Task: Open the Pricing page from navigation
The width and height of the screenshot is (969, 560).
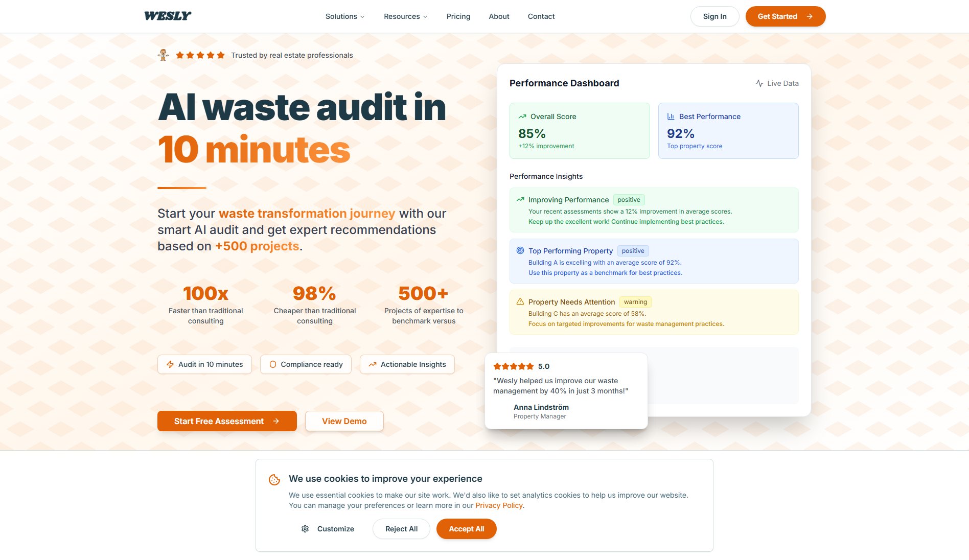Action: [458, 16]
